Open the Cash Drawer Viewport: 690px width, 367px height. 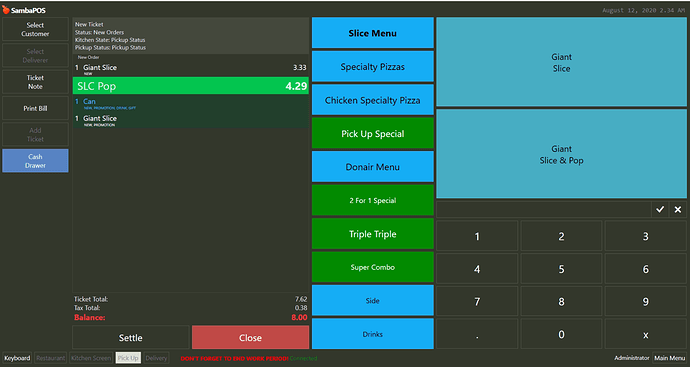pos(35,161)
